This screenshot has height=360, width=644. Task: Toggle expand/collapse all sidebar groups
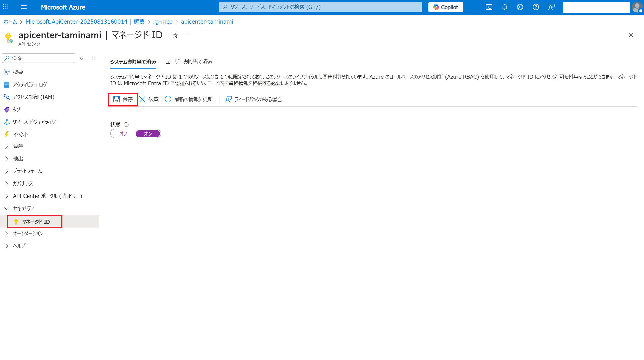tap(81, 58)
